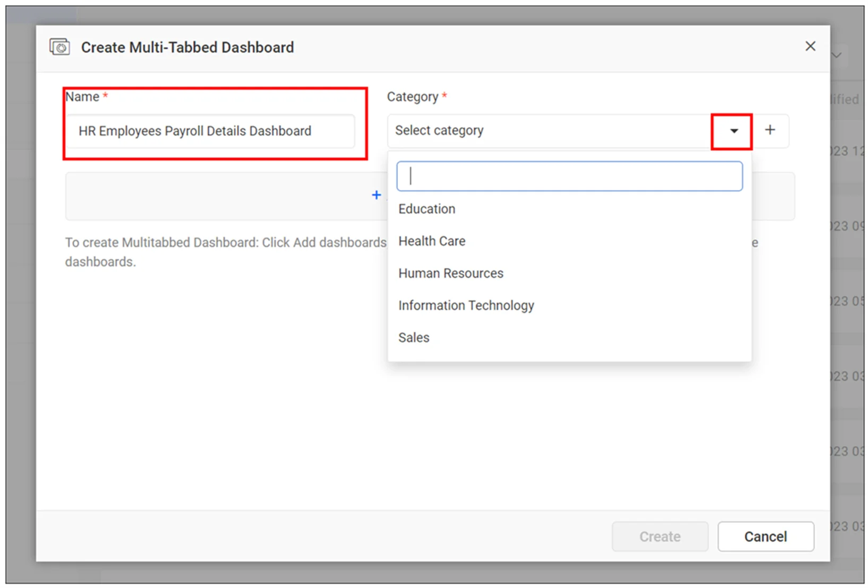The image size is (868, 588).
Task: Select Education from the category list
Action: pyautogui.click(x=427, y=209)
